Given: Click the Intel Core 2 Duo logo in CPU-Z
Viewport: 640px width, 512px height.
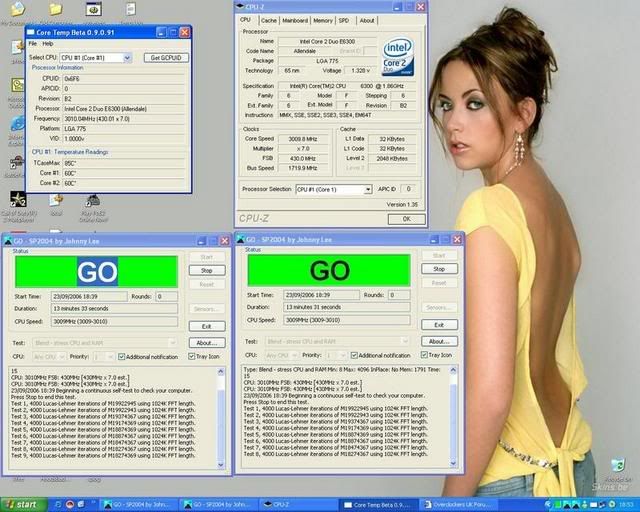Looking at the screenshot, I should click(398, 56).
